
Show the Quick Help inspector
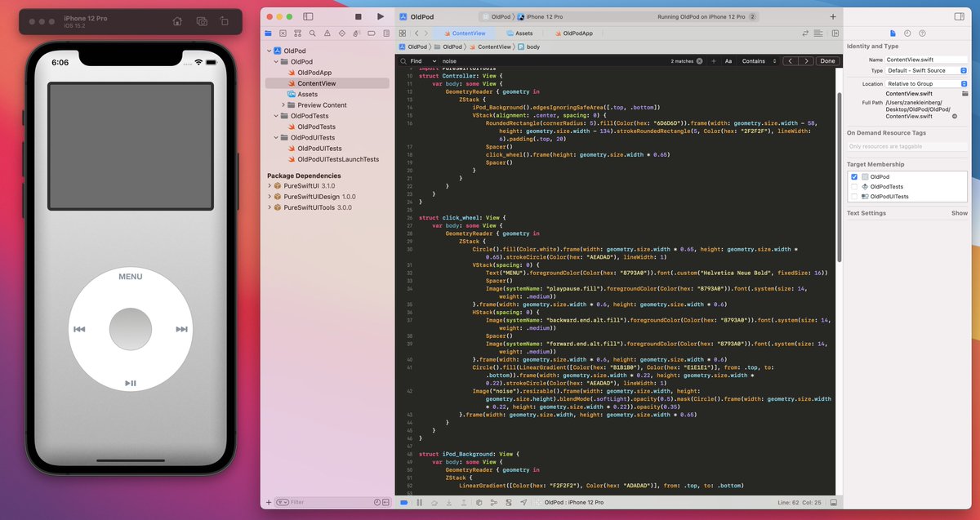coord(922,33)
